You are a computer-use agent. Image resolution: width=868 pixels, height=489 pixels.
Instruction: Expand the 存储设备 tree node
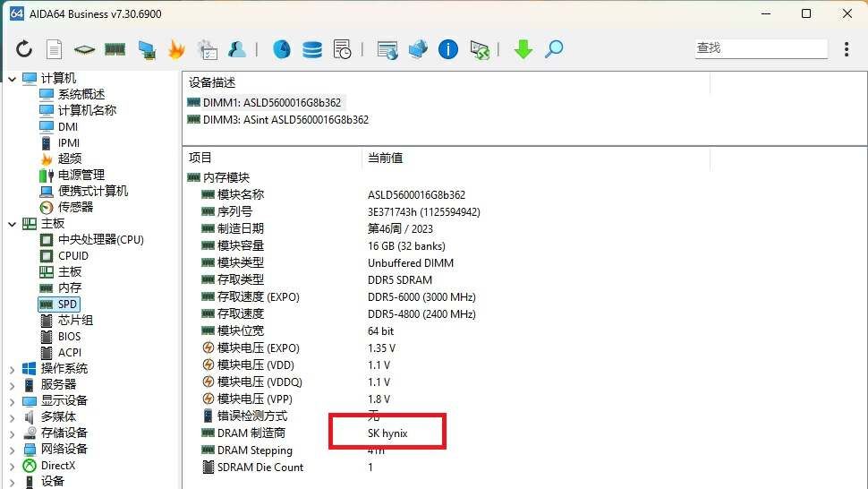pos(13,433)
